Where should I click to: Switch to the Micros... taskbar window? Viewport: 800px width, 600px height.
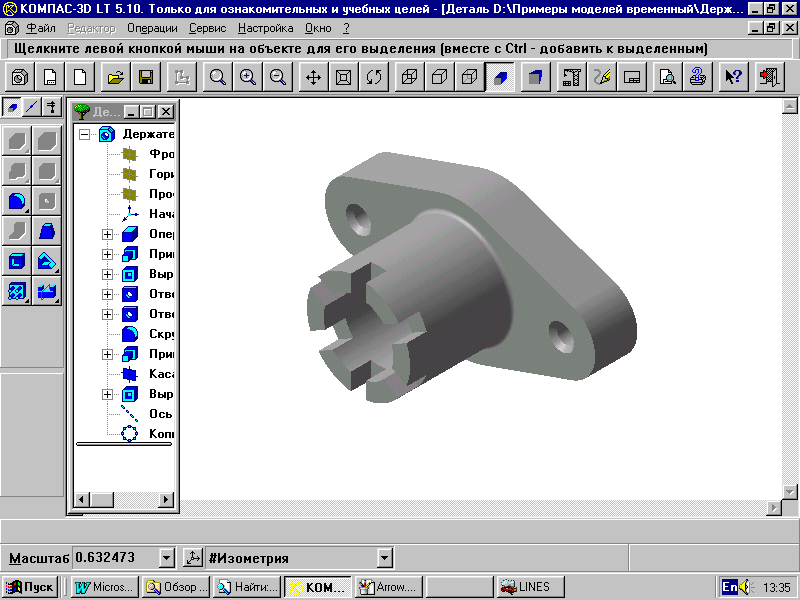pos(105,587)
